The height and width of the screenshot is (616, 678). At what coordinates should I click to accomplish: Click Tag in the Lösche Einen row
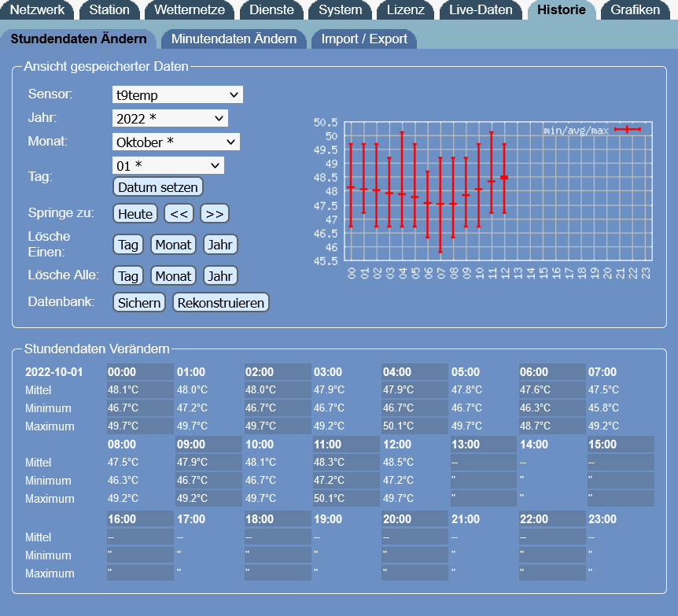point(128,245)
